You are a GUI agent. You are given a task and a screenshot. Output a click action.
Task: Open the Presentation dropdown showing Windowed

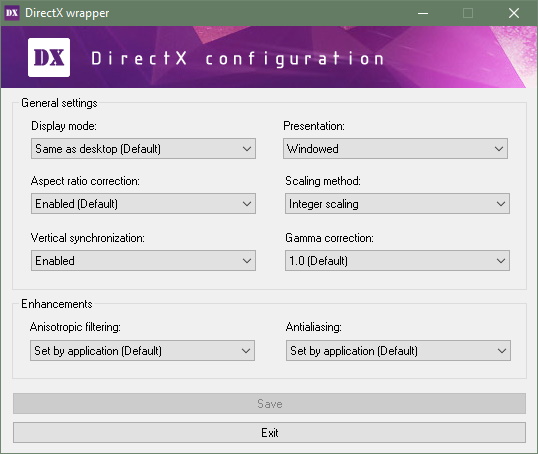(395, 149)
